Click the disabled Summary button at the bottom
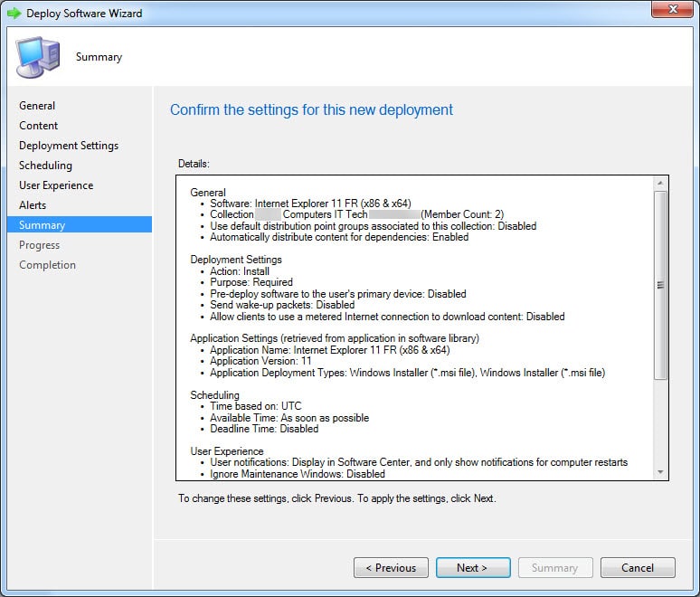The image size is (700, 597). coord(555,567)
